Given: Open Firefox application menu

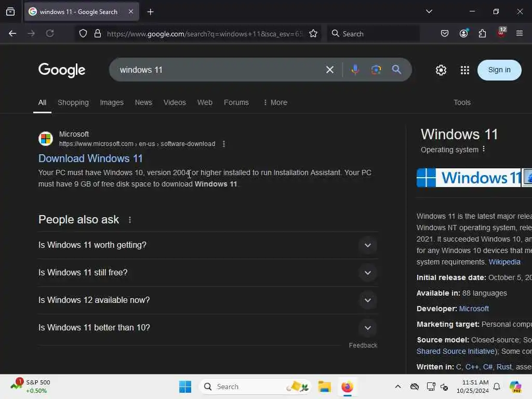Looking at the screenshot, I should coord(519,34).
